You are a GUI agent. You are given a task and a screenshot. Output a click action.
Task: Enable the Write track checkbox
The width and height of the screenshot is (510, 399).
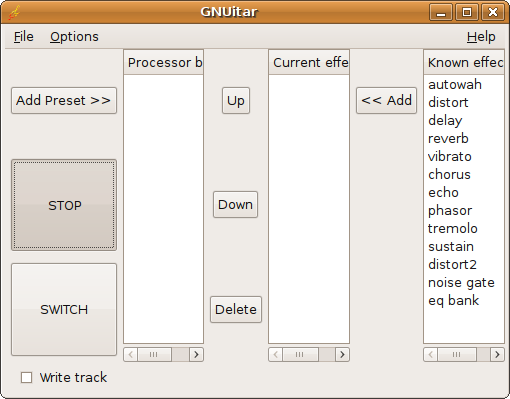26,378
